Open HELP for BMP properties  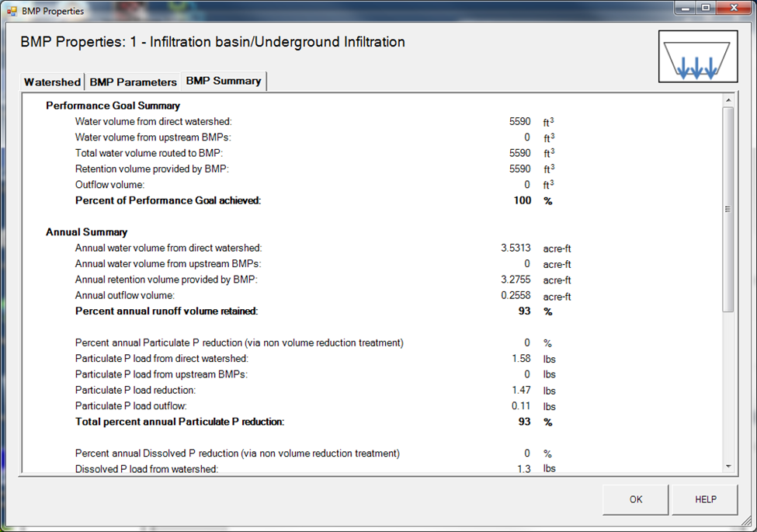tap(705, 499)
